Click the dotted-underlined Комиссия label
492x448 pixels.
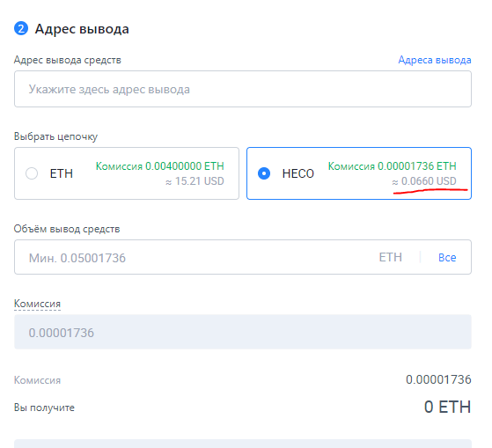pos(37,304)
